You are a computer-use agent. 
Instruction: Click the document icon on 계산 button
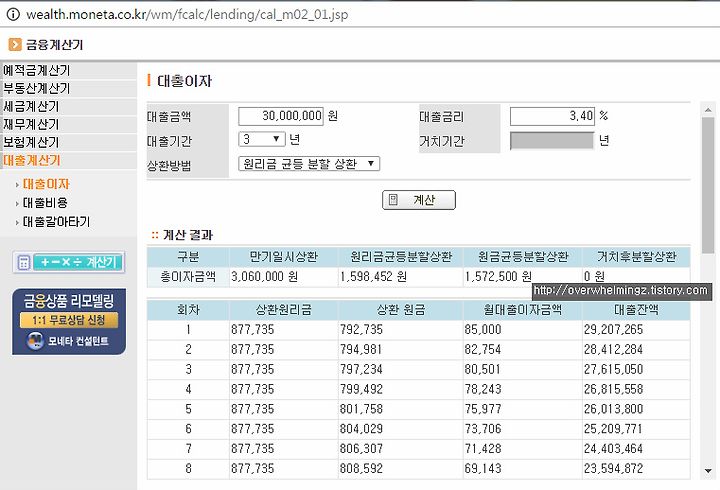[x=394, y=200]
